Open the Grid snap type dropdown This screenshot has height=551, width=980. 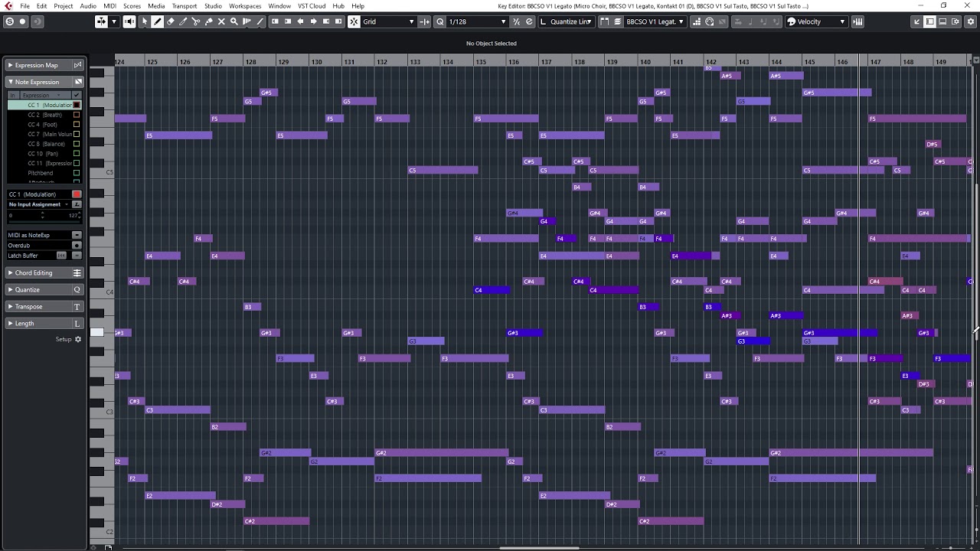click(389, 21)
